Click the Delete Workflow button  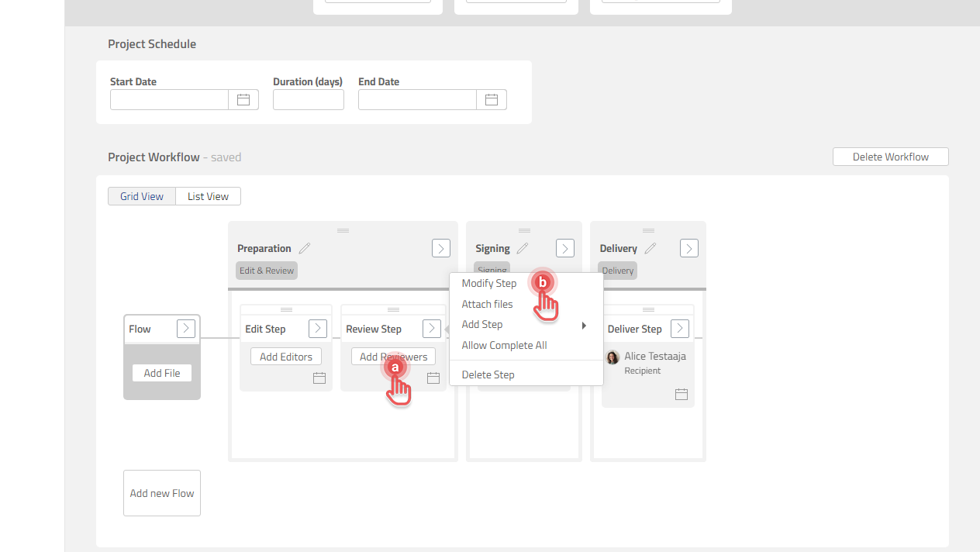click(x=890, y=156)
